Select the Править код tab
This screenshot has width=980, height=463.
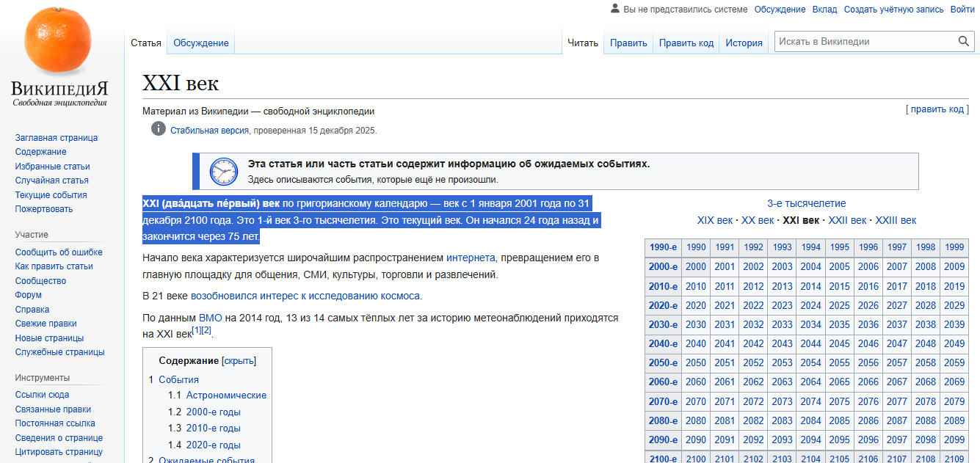[686, 43]
